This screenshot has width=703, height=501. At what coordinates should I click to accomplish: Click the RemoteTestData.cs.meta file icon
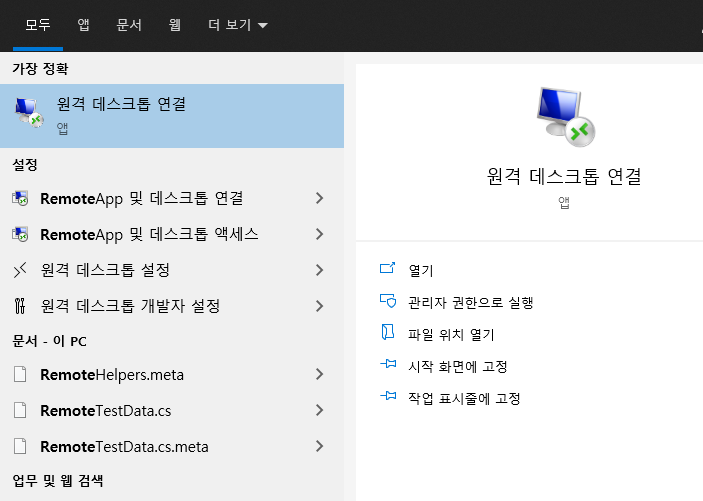coord(20,446)
